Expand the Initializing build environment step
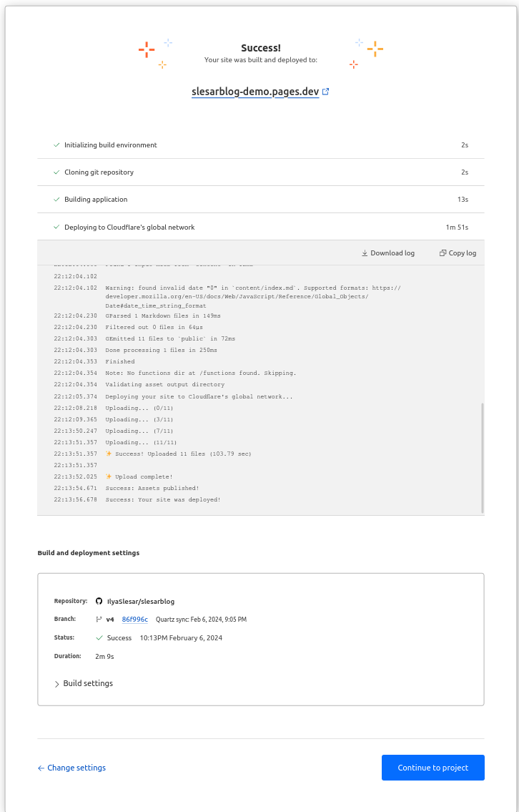Viewport: 519px width, 812px height. 261,145
